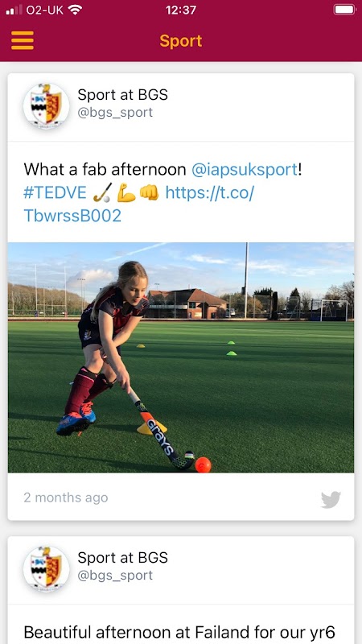Tap the Sport at BGS name in second post
This screenshot has height=644, width=362.
pos(123,557)
